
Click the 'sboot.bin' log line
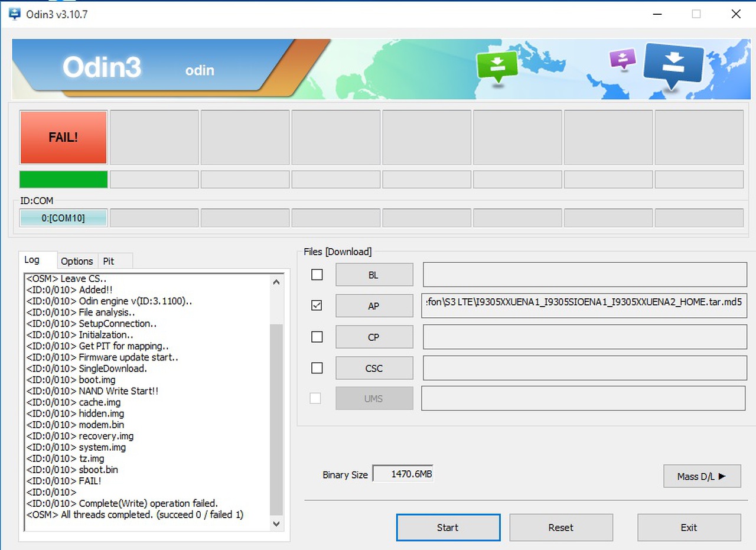pos(72,470)
